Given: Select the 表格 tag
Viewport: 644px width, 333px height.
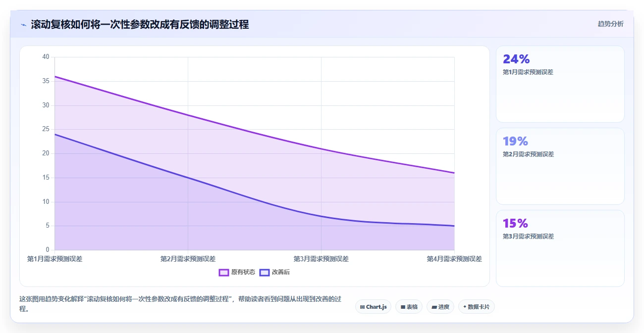Looking at the screenshot, I should click(409, 307).
